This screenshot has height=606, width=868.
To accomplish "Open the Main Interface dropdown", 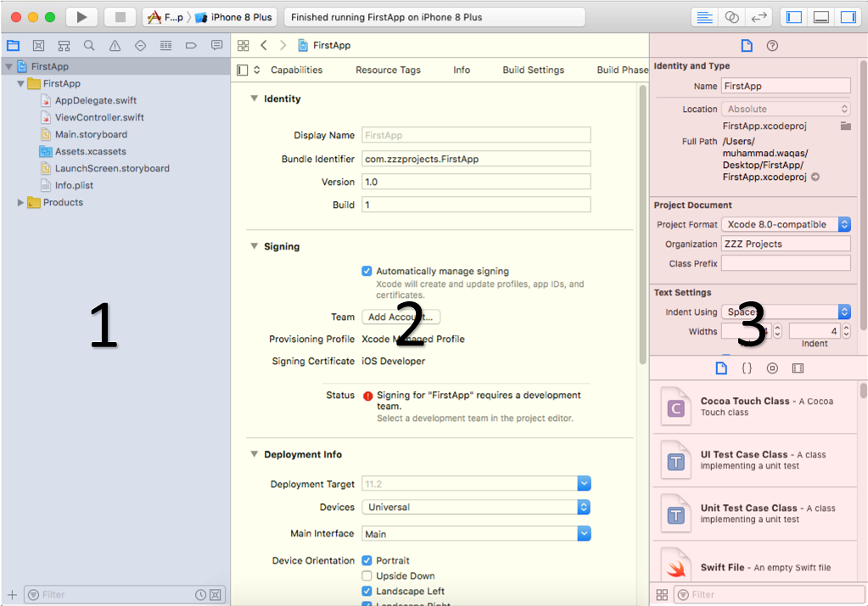I will pos(584,534).
